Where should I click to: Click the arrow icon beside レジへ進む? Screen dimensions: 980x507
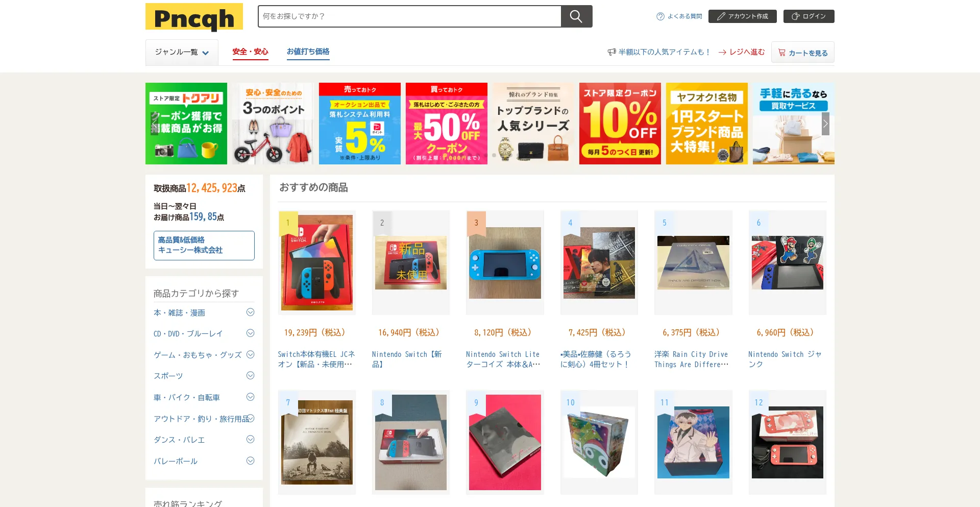[722, 52]
